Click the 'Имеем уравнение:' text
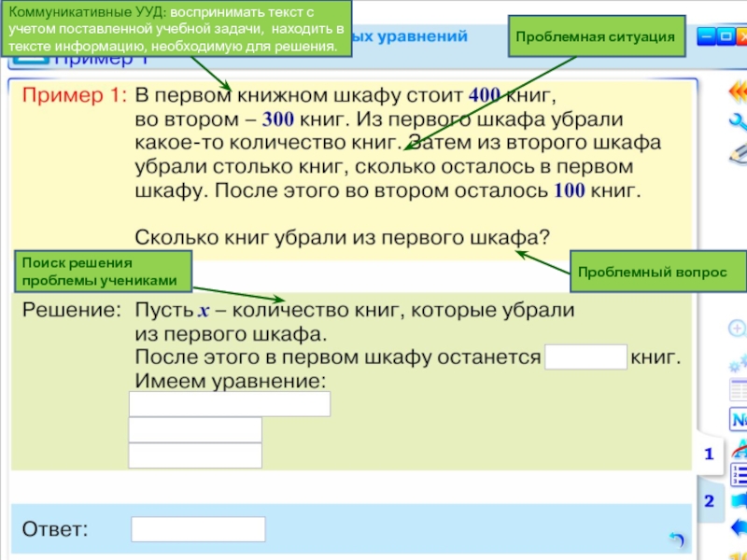 point(231,381)
